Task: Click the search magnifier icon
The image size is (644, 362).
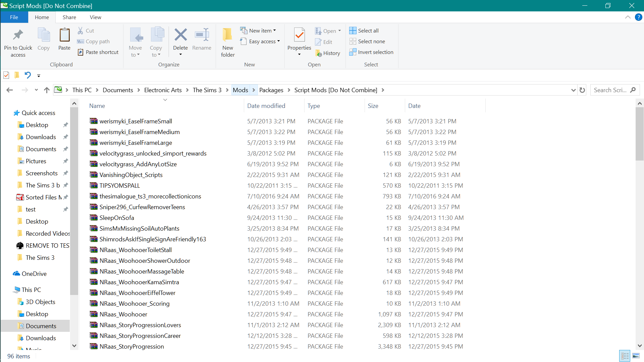Action: pyautogui.click(x=633, y=90)
